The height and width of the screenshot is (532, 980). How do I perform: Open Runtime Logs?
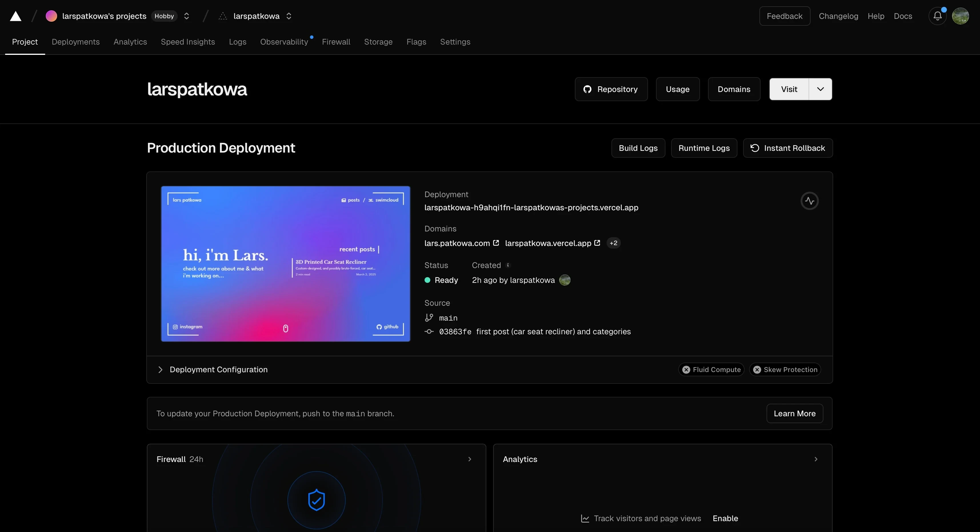[704, 148]
